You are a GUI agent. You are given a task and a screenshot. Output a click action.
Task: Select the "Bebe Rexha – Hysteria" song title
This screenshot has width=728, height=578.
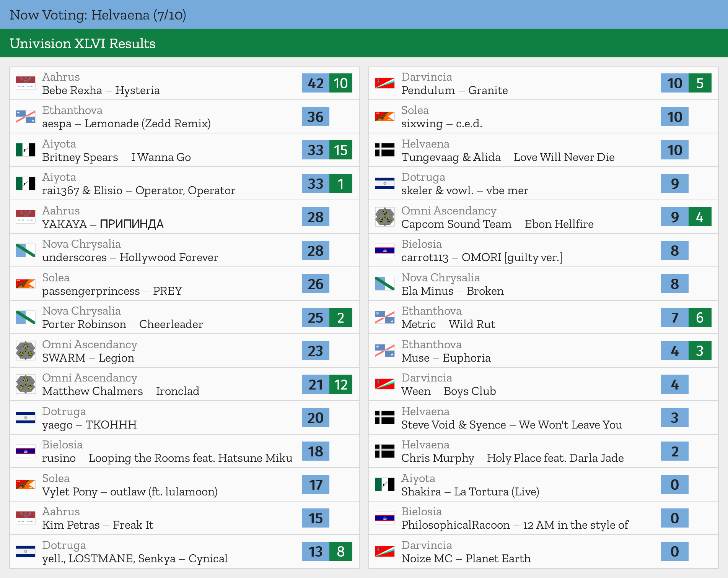tap(101, 91)
